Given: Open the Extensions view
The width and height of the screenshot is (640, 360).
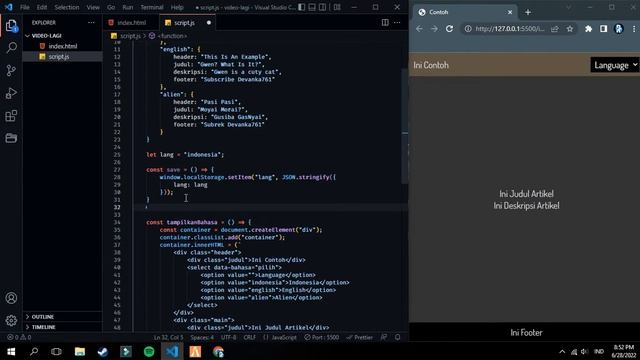Looking at the screenshot, I should click(x=11, y=116).
